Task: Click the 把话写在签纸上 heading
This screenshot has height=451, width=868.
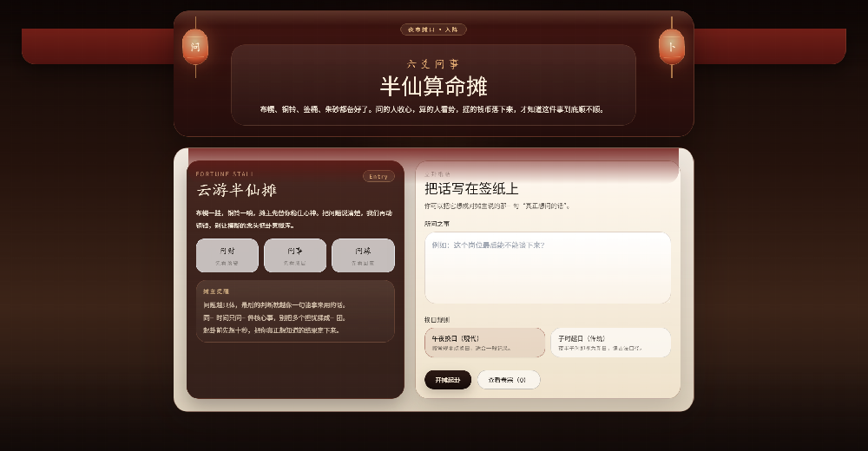Action: [x=471, y=189]
